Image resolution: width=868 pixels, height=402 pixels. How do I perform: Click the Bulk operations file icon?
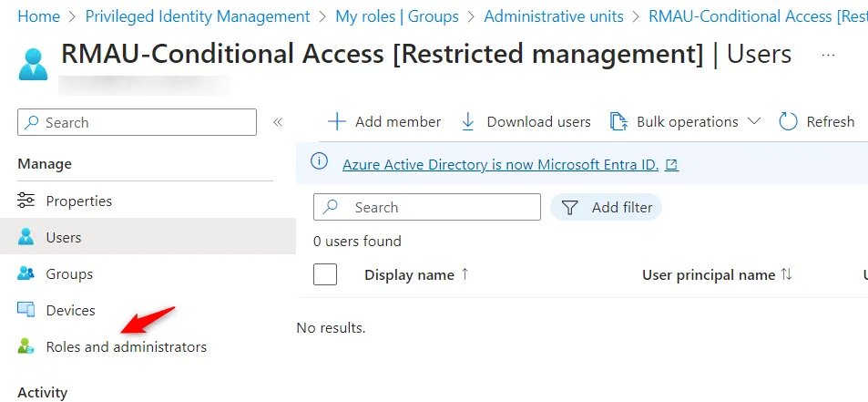[x=618, y=122]
